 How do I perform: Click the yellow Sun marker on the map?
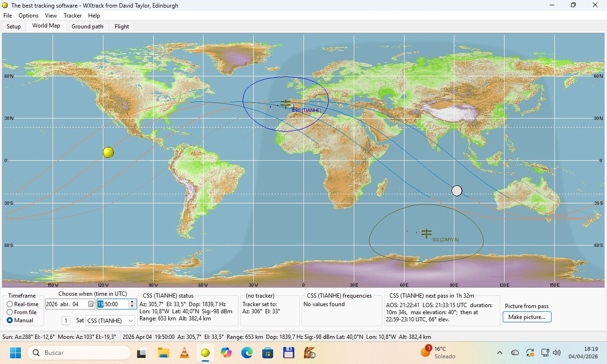pyautogui.click(x=108, y=152)
